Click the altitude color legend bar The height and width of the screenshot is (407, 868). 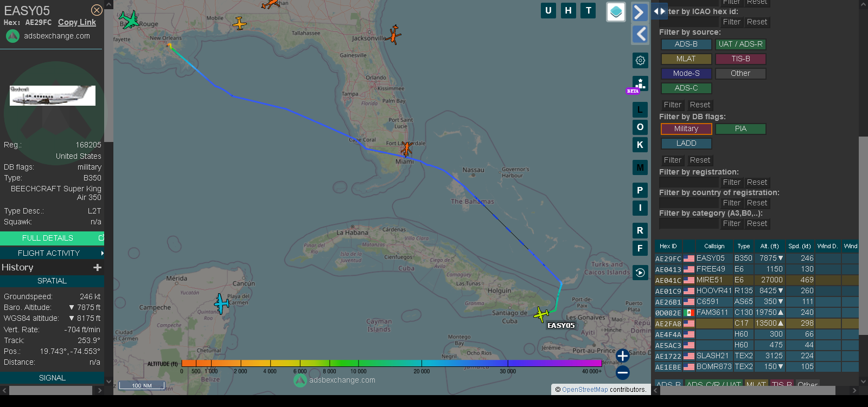[391, 363]
